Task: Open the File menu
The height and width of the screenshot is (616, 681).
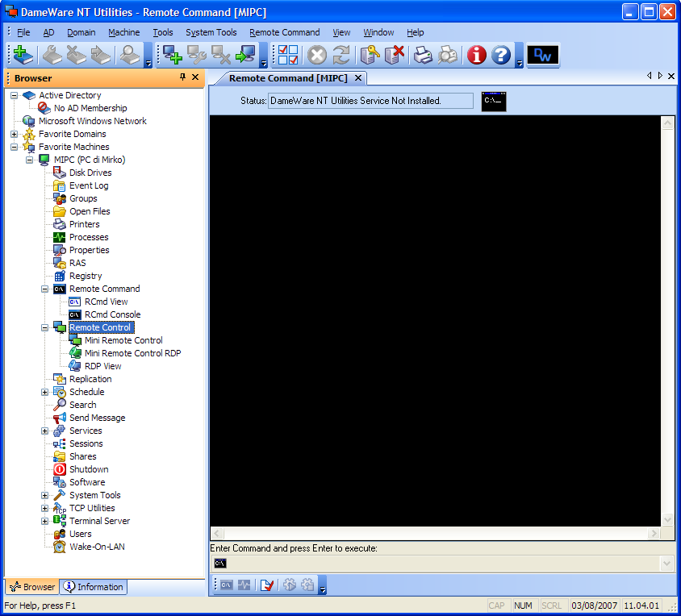Action: click(x=23, y=32)
